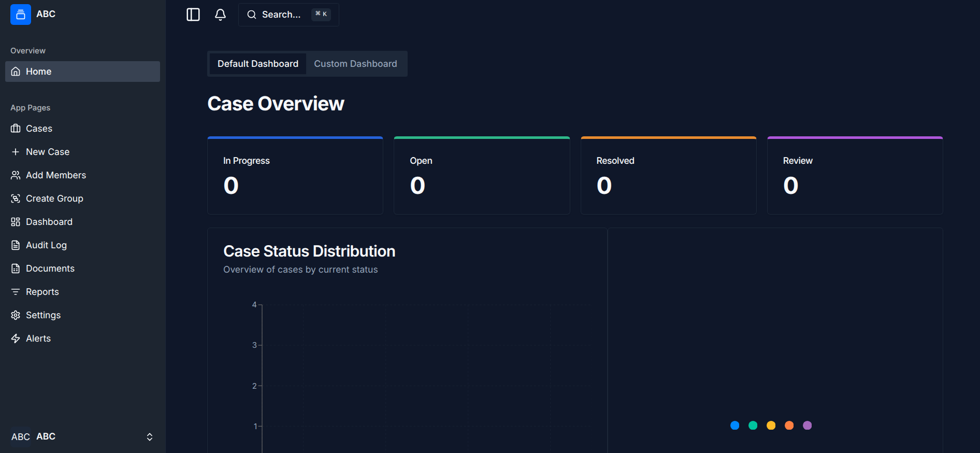Select the Default Dashboard tab
980x453 pixels.
tap(257, 64)
